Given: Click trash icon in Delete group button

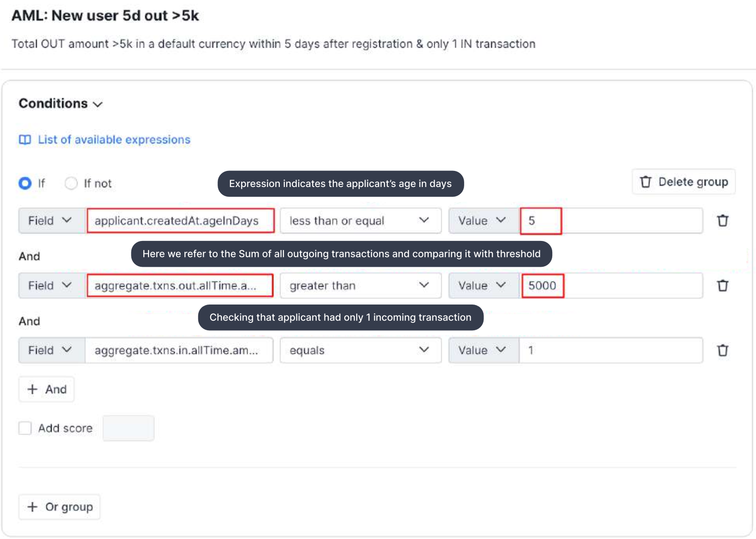Looking at the screenshot, I should [x=646, y=182].
